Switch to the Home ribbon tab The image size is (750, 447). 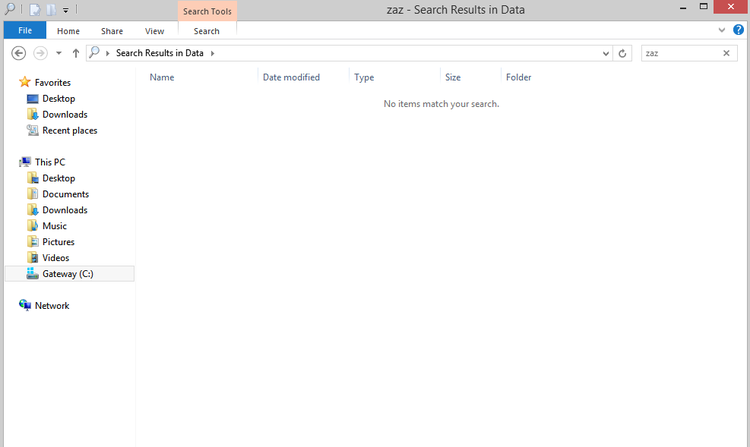(x=68, y=31)
